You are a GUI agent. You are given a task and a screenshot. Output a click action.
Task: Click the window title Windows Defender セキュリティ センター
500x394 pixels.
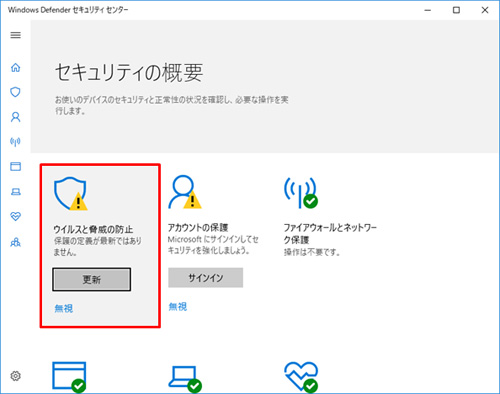coord(68,10)
